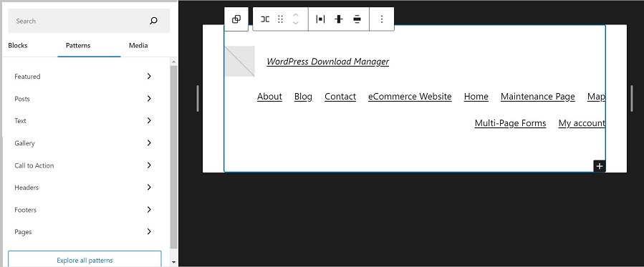Open the change items justification icon
The height and width of the screenshot is (267, 644).
click(x=320, y=19)
